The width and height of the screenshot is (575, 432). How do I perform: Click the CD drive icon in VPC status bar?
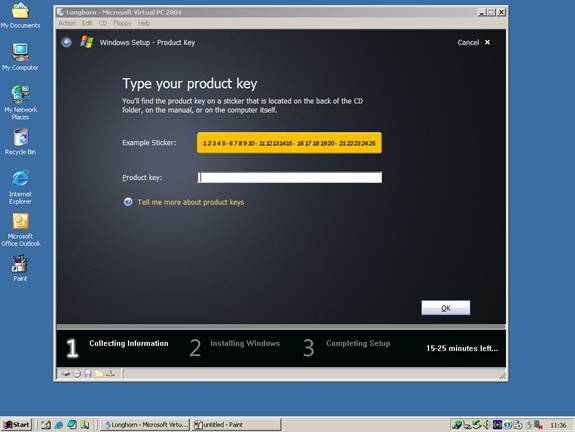click(77, 374)
